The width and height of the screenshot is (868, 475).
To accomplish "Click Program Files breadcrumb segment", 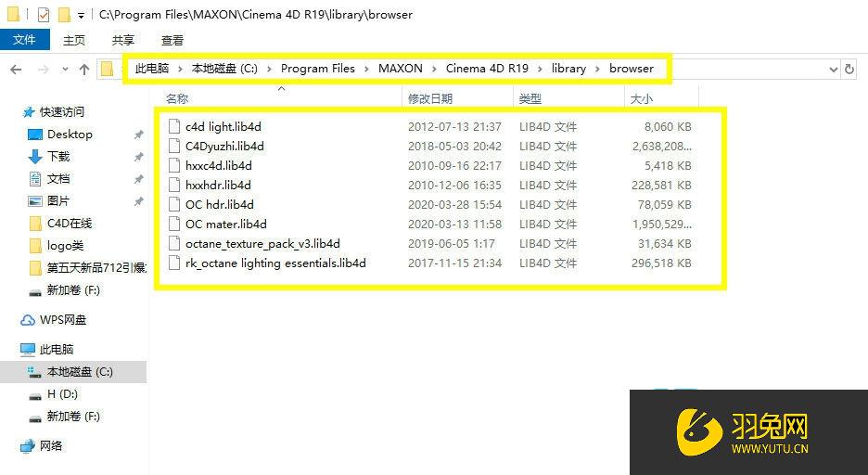I will pos(318,68).
